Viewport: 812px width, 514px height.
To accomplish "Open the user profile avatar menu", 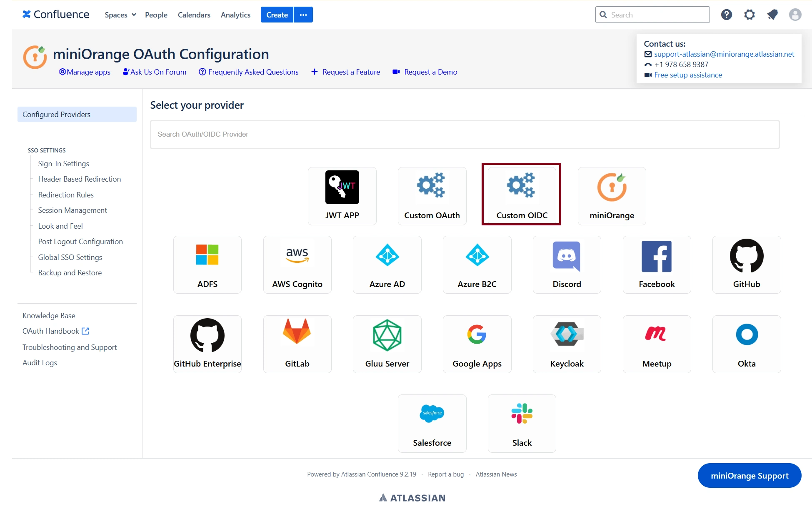I will point(795,15).
